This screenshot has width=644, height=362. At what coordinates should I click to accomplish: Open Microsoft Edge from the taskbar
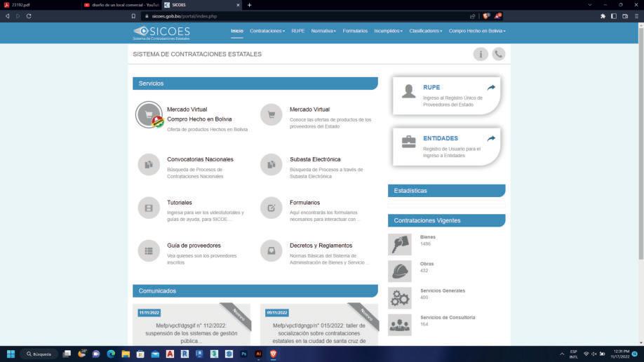[x=111, y=354]
